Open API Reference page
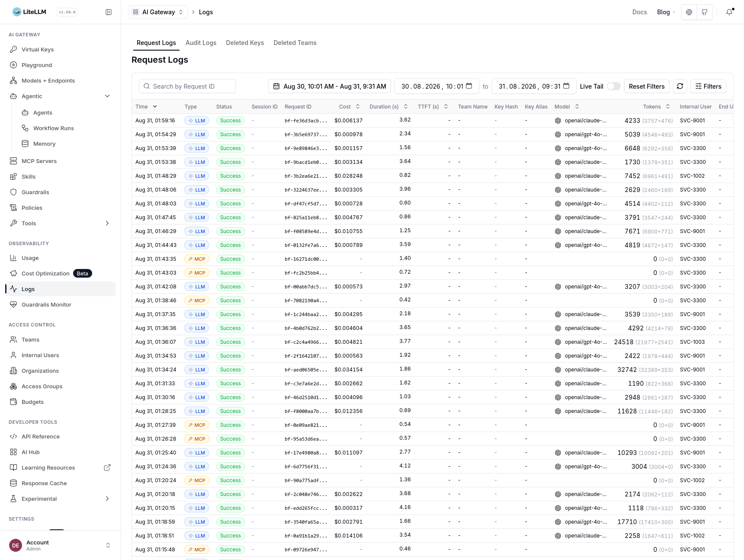The height and width of the screenshot is (560, 744). 60,436
